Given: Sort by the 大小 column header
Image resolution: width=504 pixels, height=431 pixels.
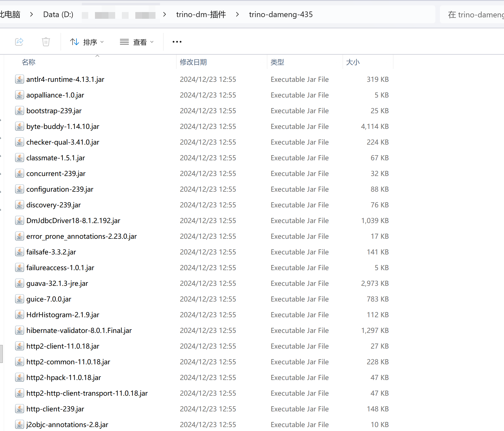Looking at the screenshot, I should coord(353,62).
